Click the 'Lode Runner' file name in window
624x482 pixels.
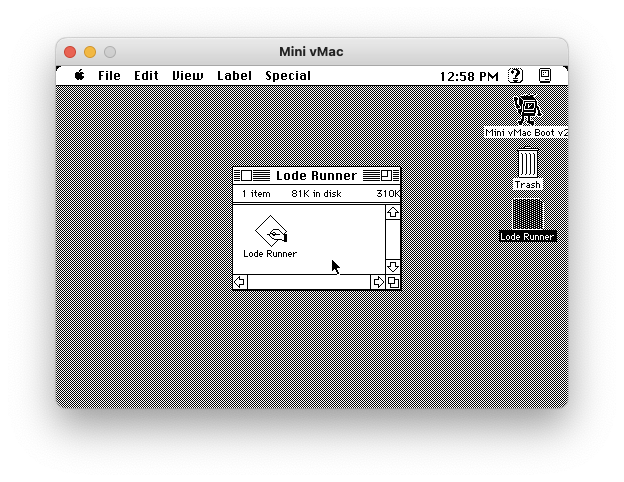(270, 254)
